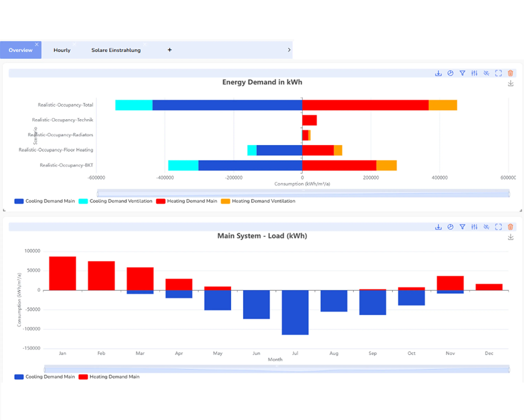Open settings sliders on Main System Load
Viewport: 524px width, 420px height.
tap(474, 227)
